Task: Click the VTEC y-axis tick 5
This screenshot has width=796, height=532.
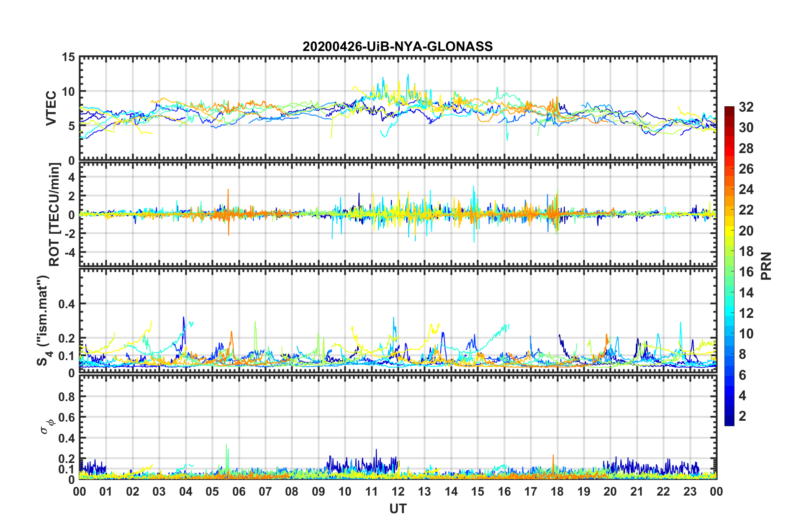Action: (72, 126)
